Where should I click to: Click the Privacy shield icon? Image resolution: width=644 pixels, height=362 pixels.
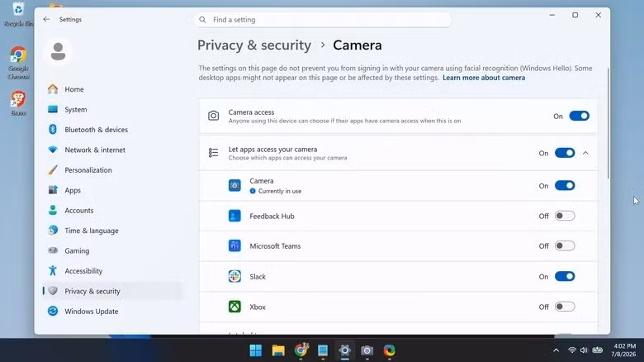coord(53,291)
